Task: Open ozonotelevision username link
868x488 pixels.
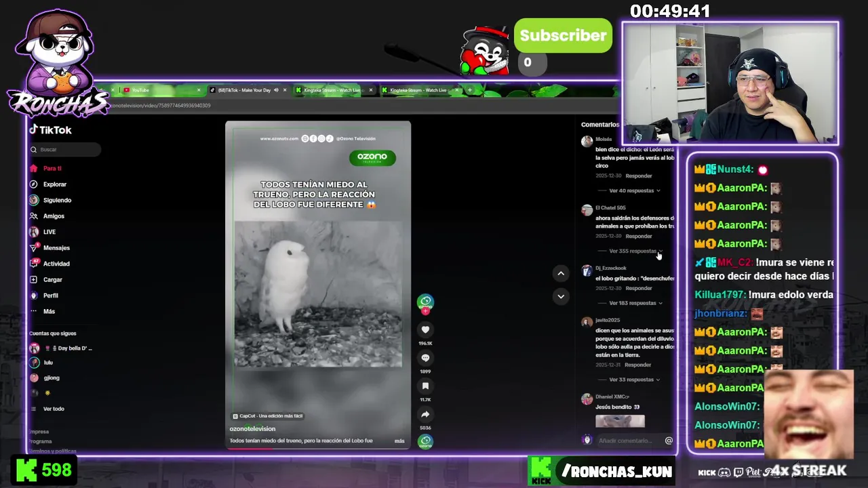Action: (x=252, y=429)
